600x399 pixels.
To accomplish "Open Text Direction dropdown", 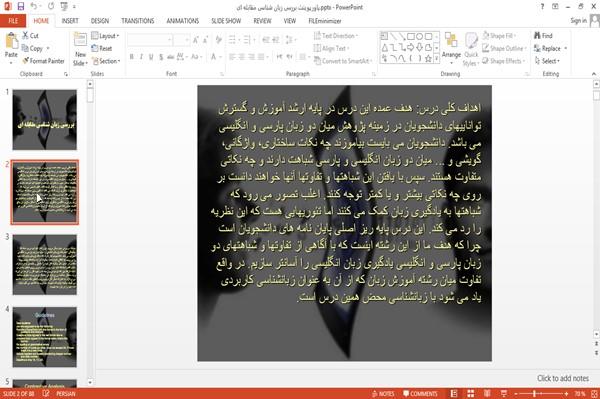I will (336, 36).
